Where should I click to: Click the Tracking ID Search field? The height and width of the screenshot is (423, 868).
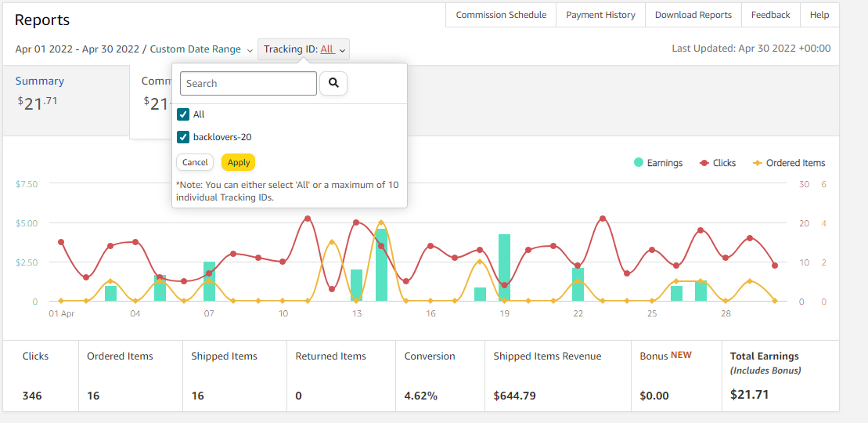click(249, 83)
